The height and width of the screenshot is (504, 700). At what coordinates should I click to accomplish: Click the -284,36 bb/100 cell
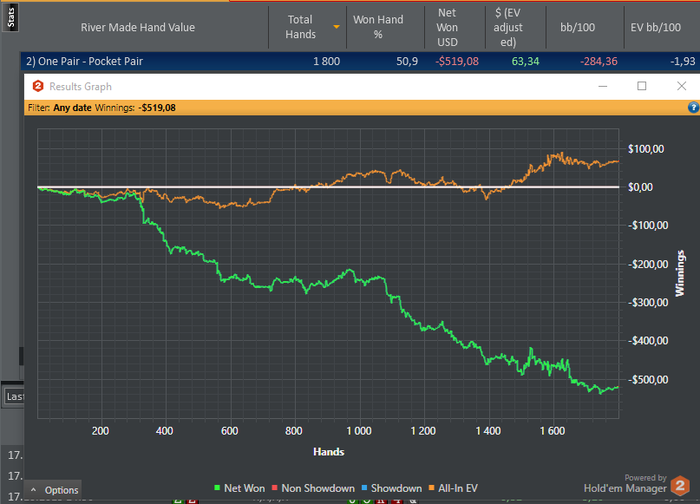(x=599, y=61)
